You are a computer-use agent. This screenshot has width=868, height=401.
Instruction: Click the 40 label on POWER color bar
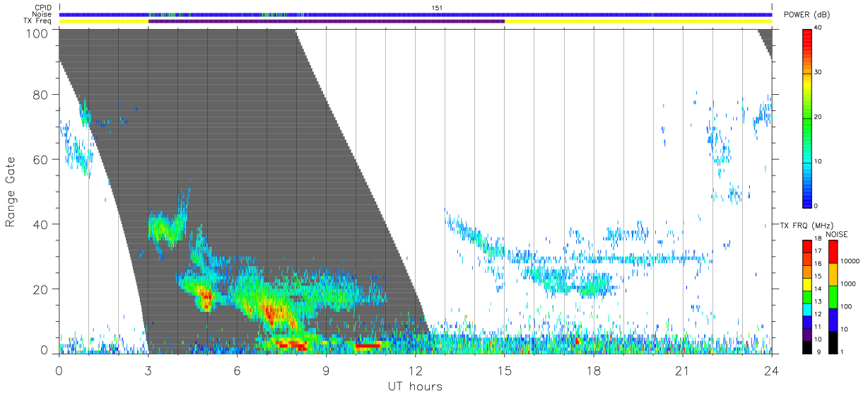tap(818, 28)
